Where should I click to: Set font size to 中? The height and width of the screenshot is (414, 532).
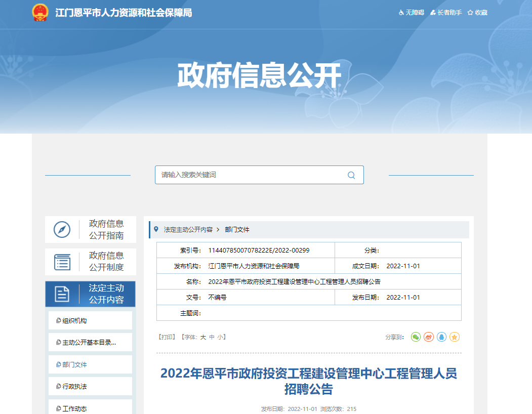click(212, 337)
